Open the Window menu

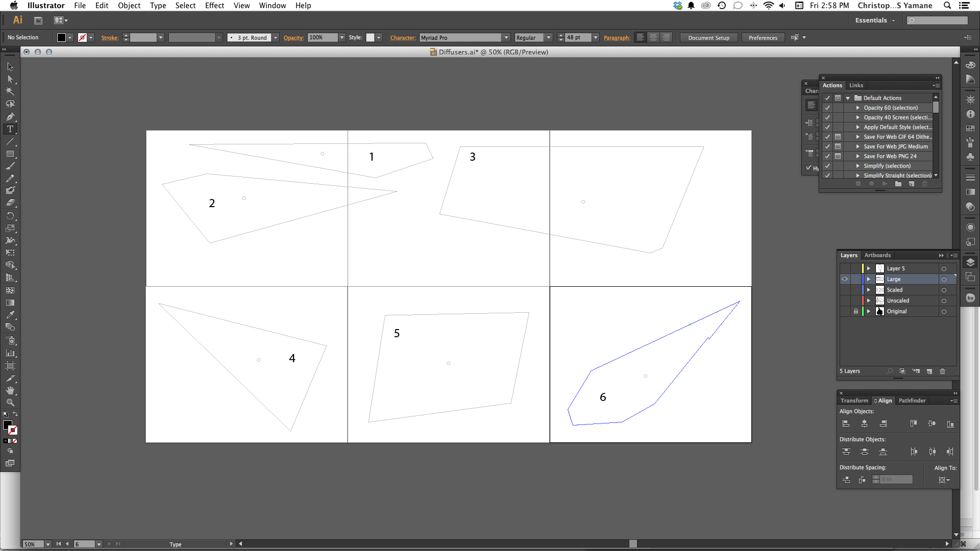coord(272,6)
